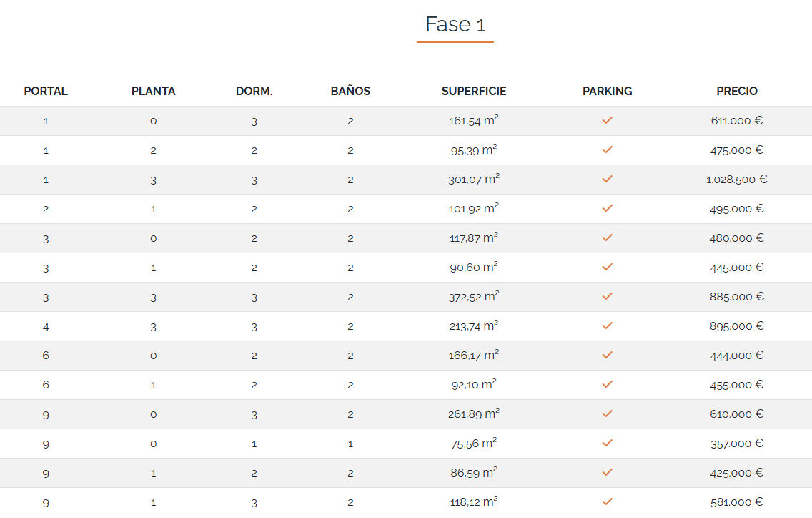This screenshot has width=812, height=518.
Task: Click the Fase 1 heading
Action: [455, 25]
